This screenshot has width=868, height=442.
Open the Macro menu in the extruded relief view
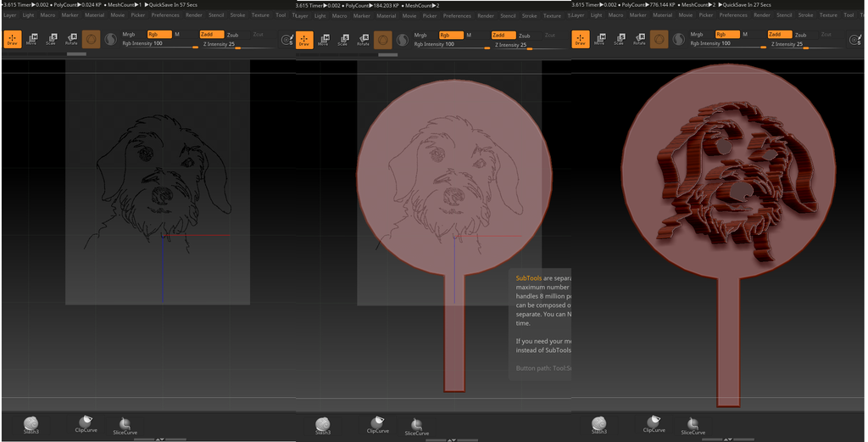615,15
